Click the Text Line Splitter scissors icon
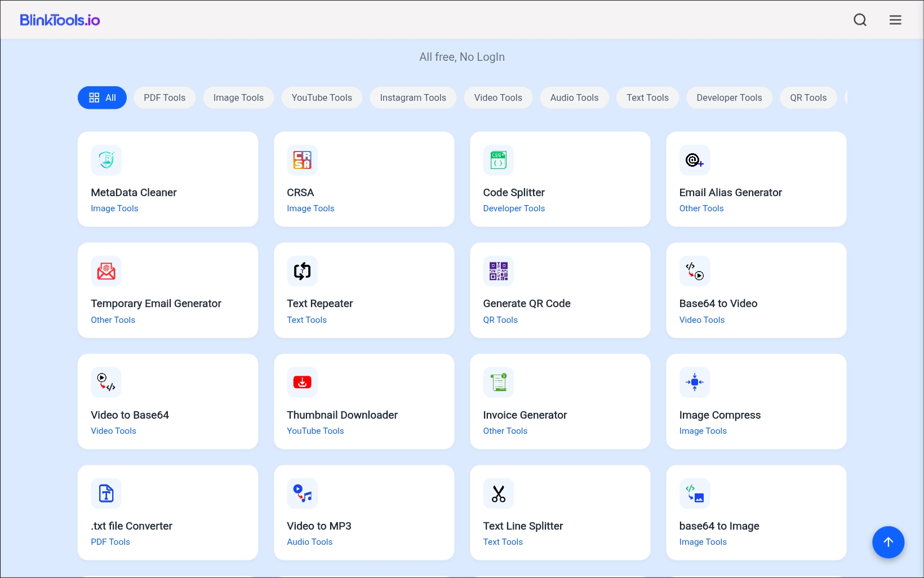Viewport: 924px width, 578px height. tap(498, 493)
